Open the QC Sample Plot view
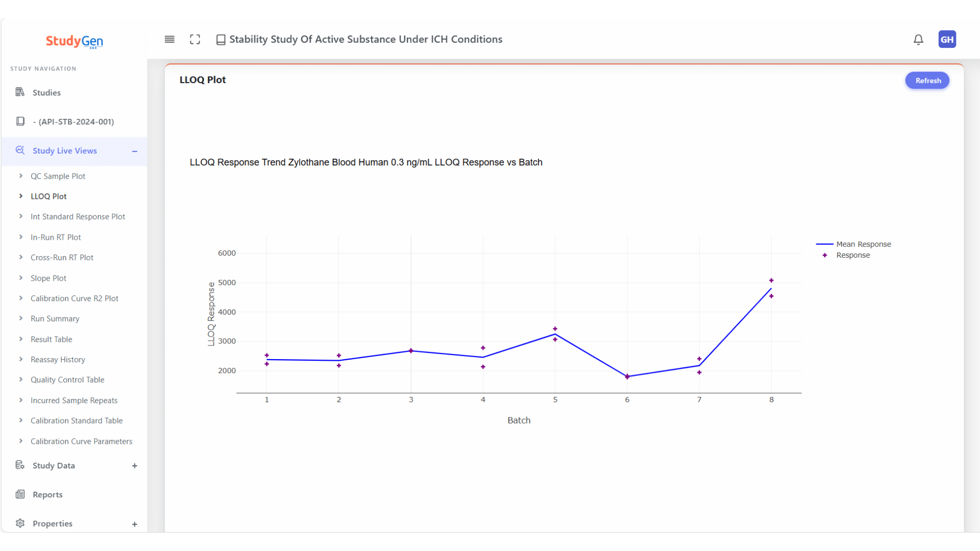Screen dimensions: 980x551 (58, 176)
